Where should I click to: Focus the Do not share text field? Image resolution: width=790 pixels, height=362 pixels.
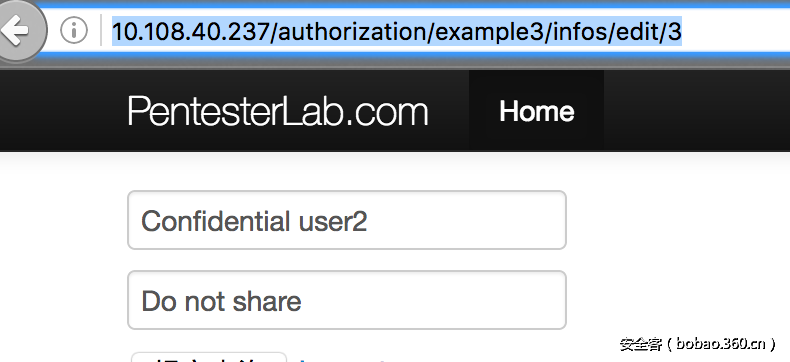click(x=347, y=300)
